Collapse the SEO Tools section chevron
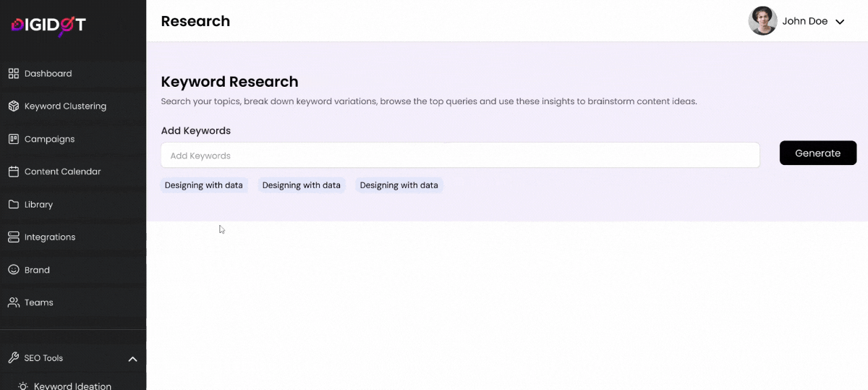 pos(132,359)
